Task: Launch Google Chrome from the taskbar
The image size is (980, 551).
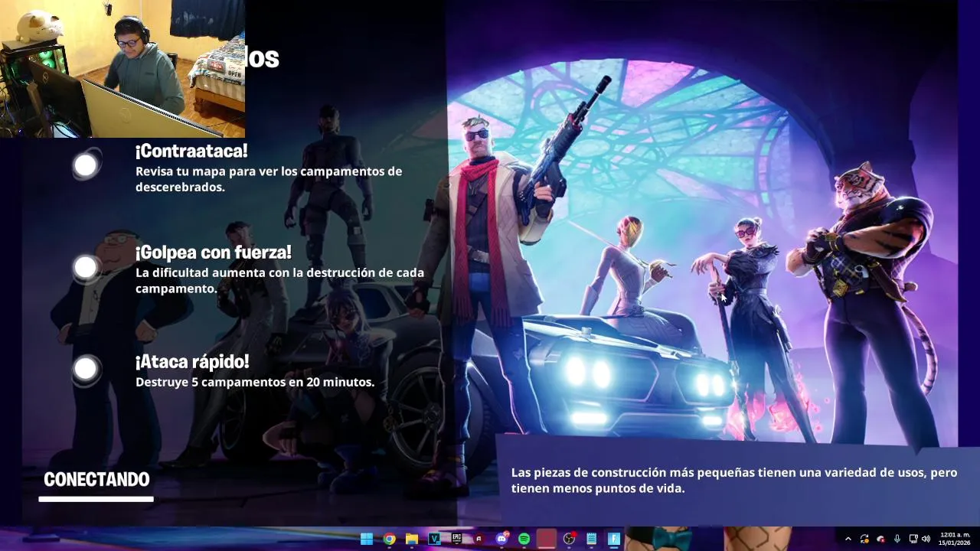Action: tap(389, 539)
